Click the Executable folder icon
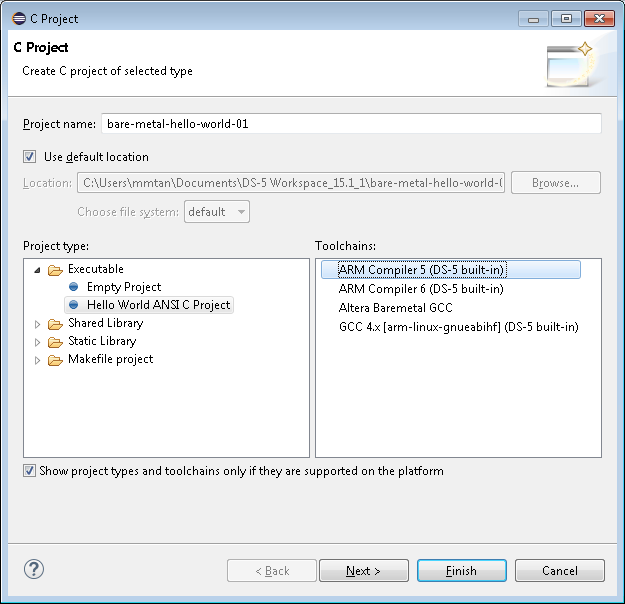This screenshot has width=625, height=604. coord(55,270)
